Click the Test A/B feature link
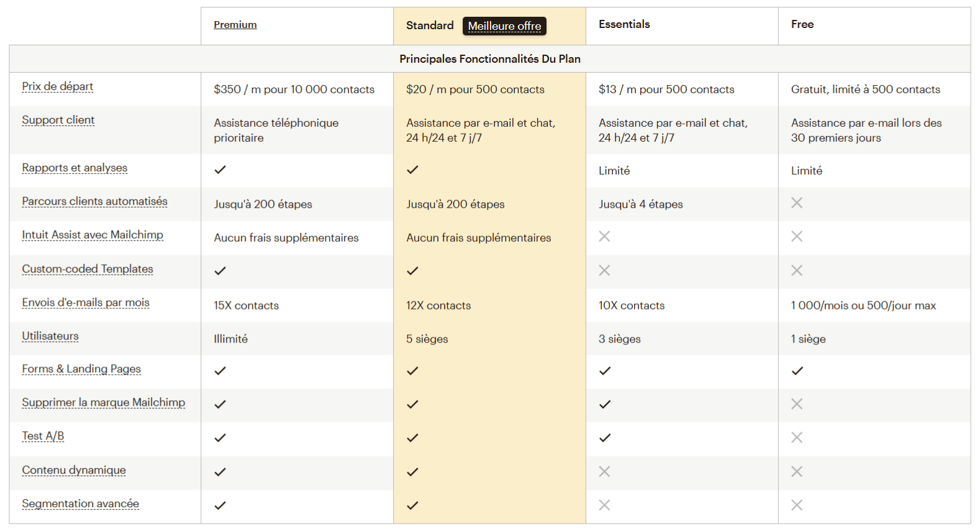Screen dimensions: 980x532 coord(43,436)
